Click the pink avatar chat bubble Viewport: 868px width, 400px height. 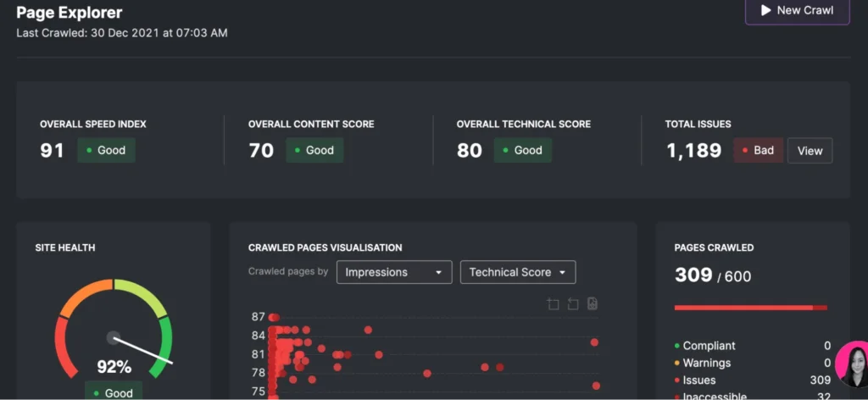coord(850,365)
